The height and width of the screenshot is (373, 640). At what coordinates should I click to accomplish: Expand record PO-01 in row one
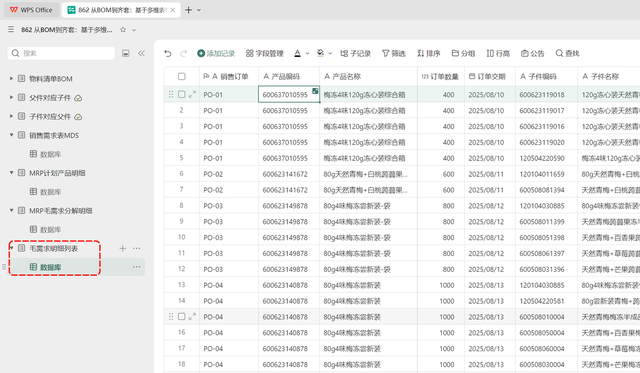click(192, 94)
